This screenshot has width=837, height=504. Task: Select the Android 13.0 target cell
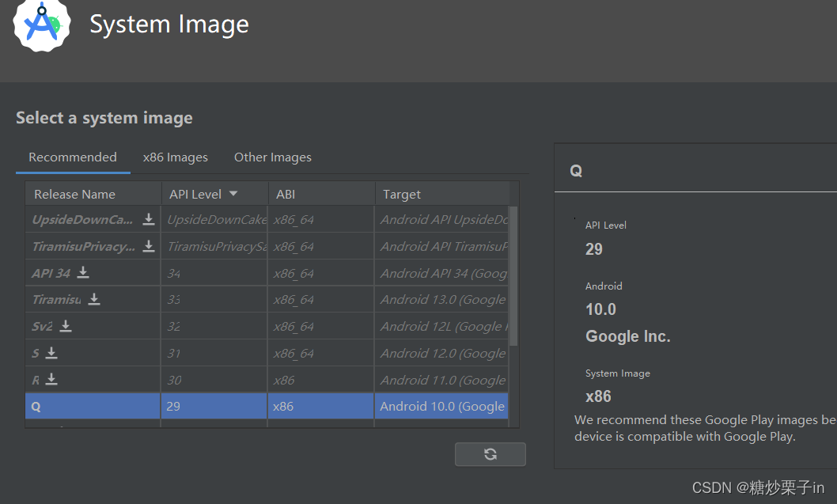(x=441, y=299)
